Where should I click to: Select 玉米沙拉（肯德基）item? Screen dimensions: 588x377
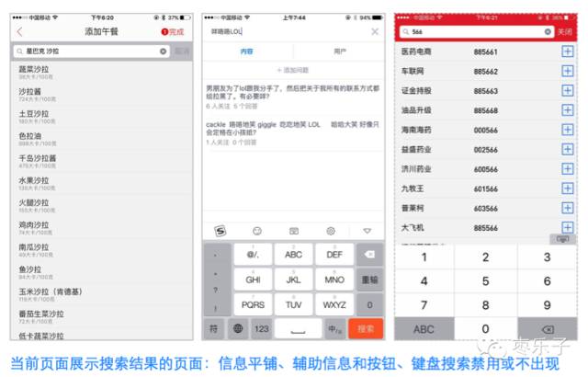tap(101, 294)
